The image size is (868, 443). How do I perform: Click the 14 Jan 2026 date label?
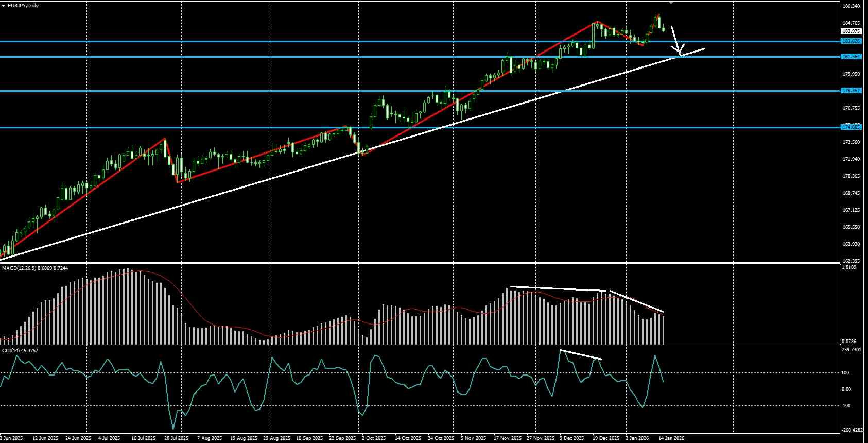[x=672, y=438]
